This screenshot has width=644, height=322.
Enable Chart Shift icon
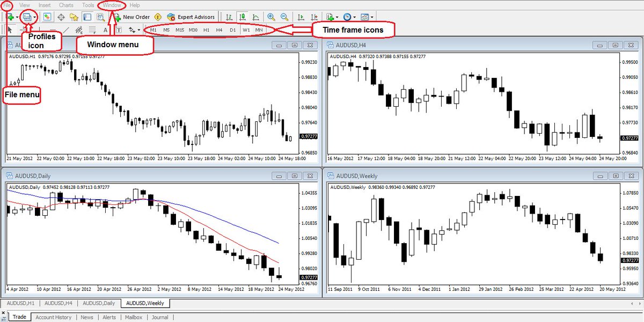314,17
